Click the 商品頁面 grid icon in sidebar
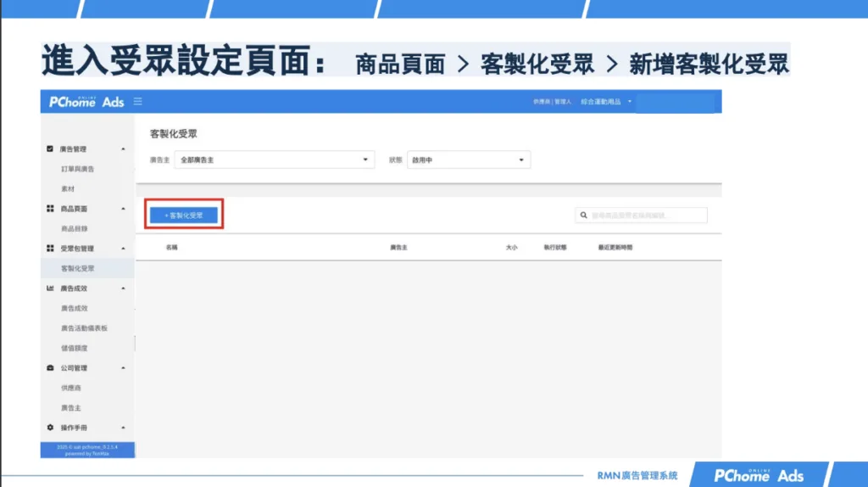 (x=50, y=209)
